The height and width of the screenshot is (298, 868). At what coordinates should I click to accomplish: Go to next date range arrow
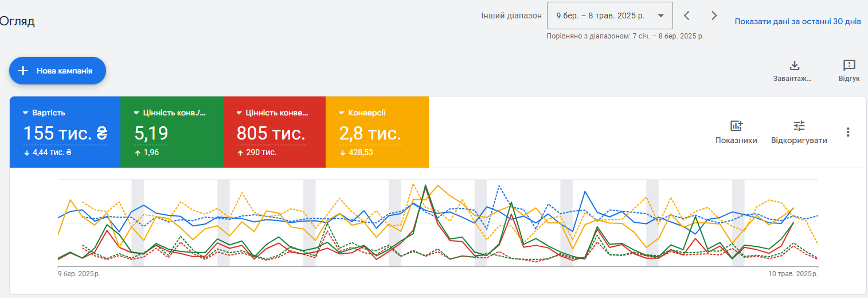click(x=714, y=16)
